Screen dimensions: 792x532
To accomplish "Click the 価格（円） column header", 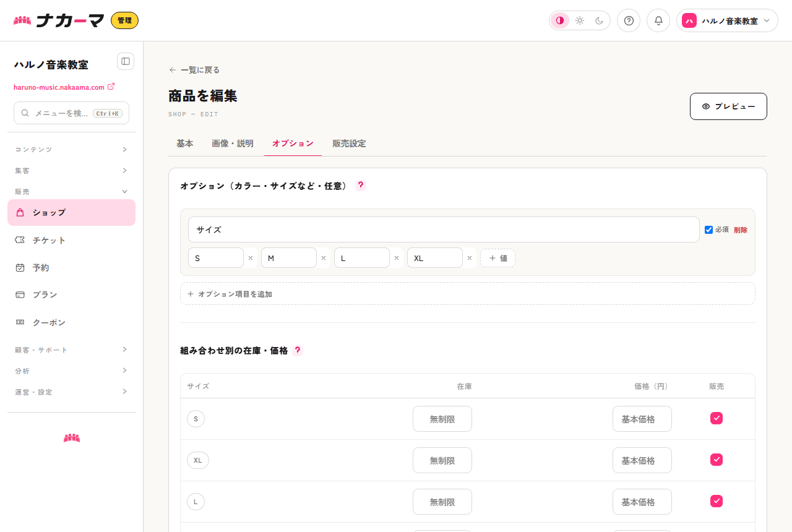I will (x=652, y=386).
